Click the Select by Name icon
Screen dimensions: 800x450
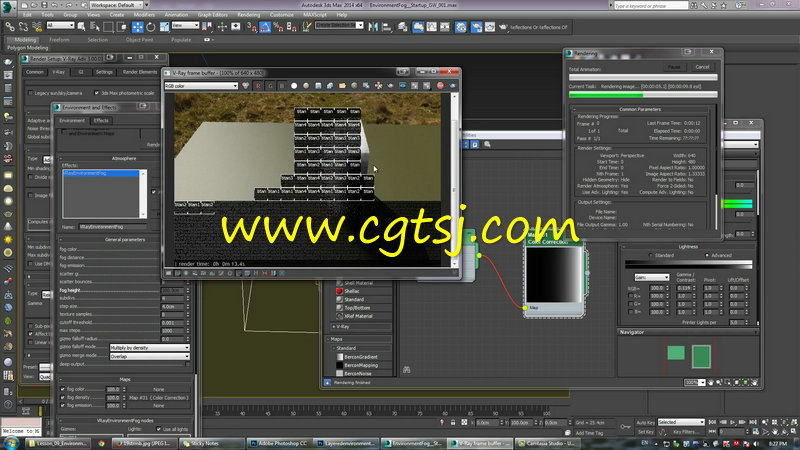point(95,27)
